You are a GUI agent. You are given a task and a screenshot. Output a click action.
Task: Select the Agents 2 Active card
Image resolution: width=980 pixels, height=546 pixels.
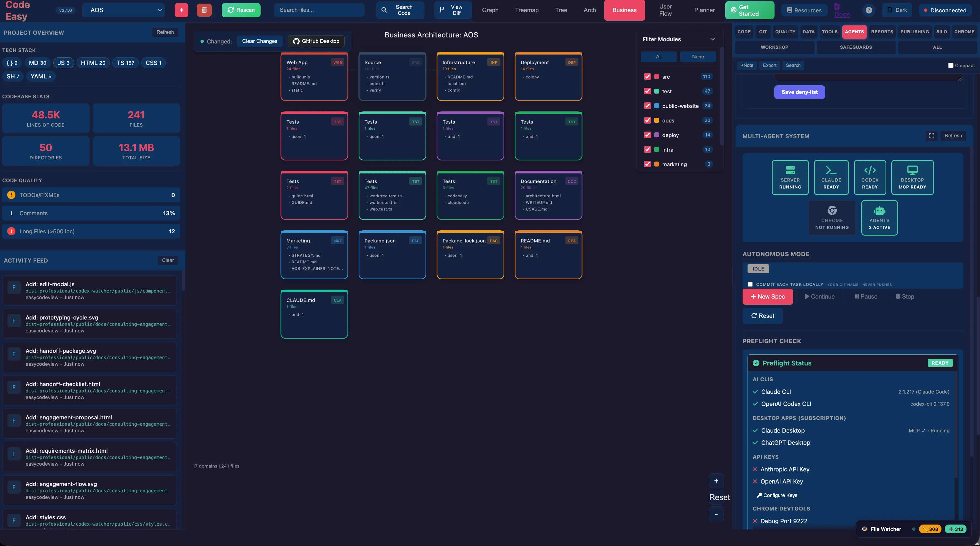point(879,218)
